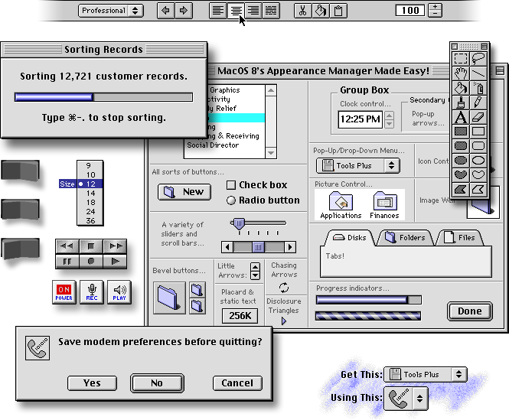Select the paintbrush tool
Screen dimensions: 509x420
pos(461,103)
